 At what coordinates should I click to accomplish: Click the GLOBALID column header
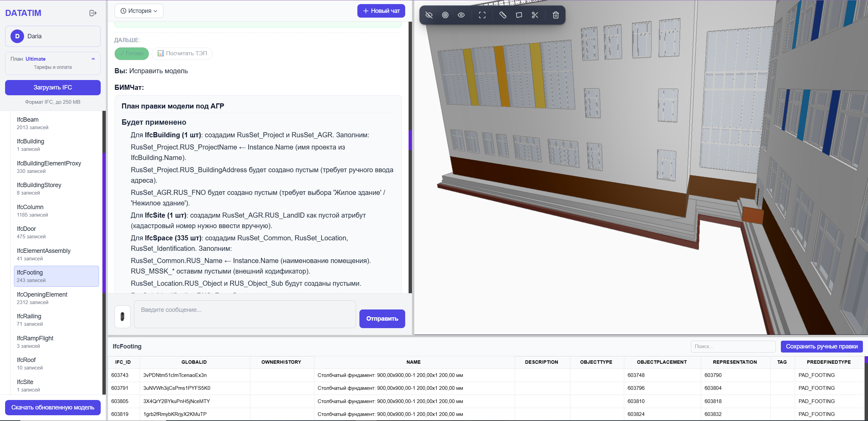point(194,362)
